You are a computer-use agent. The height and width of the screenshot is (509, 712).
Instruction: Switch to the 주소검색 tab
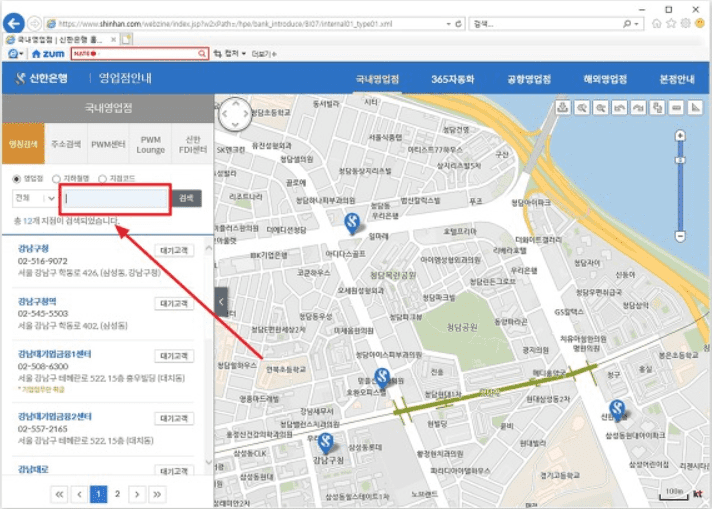point(66,143)
